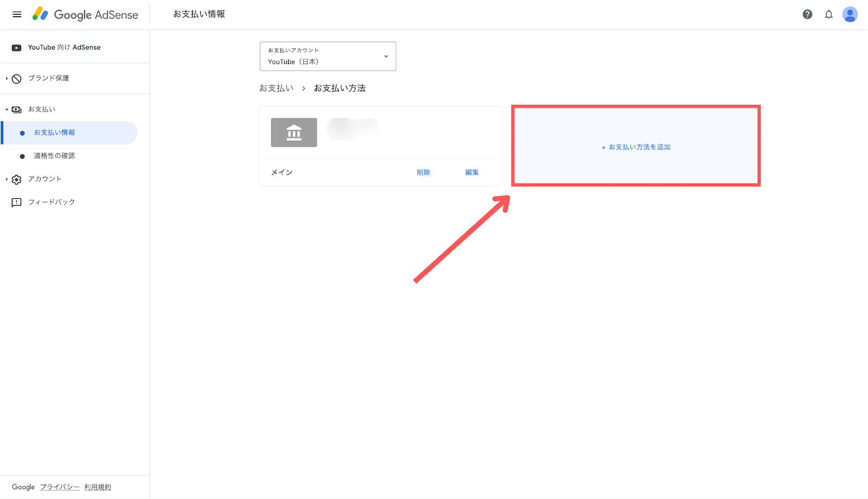Click the Google text in the footer
868x499 pixels.
[23, 487]
